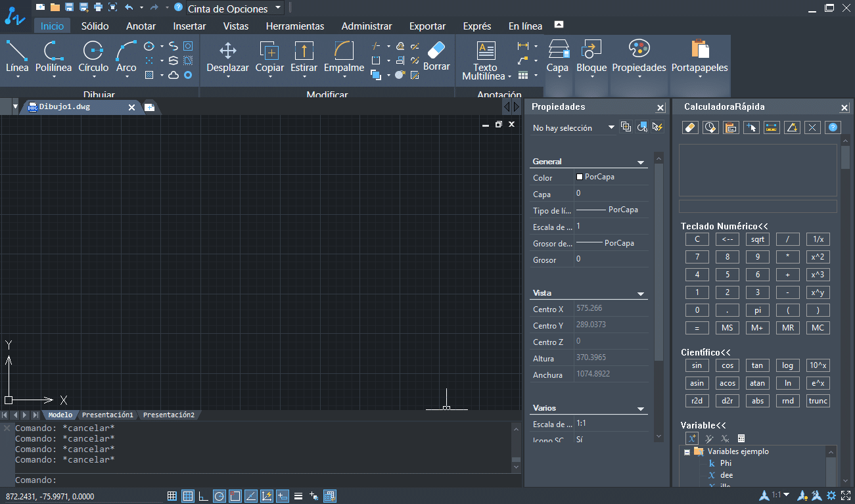
Task: Collapse the Vista properties section
Action: coord(641,294)
